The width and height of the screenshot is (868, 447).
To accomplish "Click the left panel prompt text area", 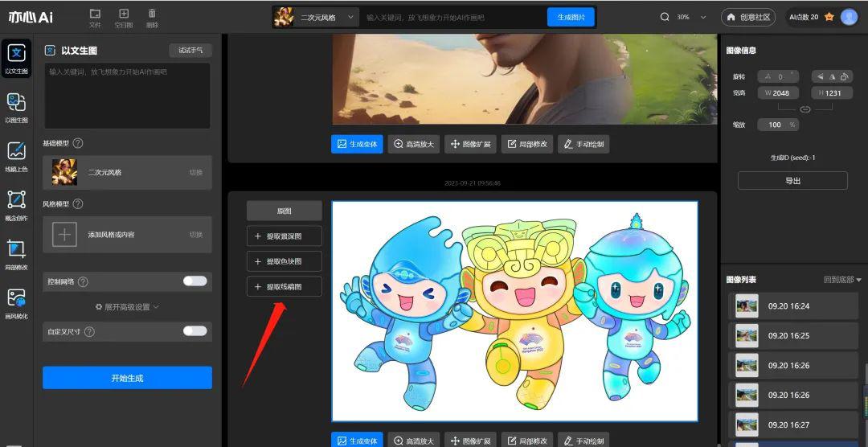I will click(x=127, y=96).
